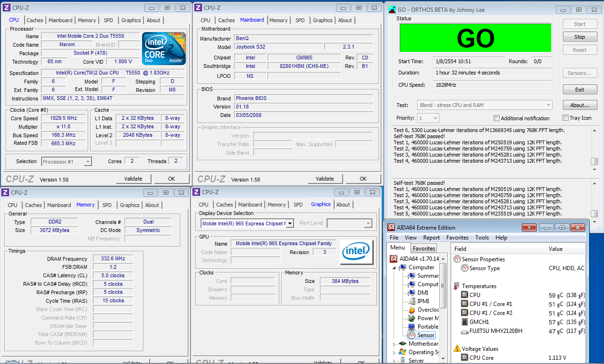Click the Voltage Values warning icon
Viewport: 604px width, 364px height.
click(457, 349)
